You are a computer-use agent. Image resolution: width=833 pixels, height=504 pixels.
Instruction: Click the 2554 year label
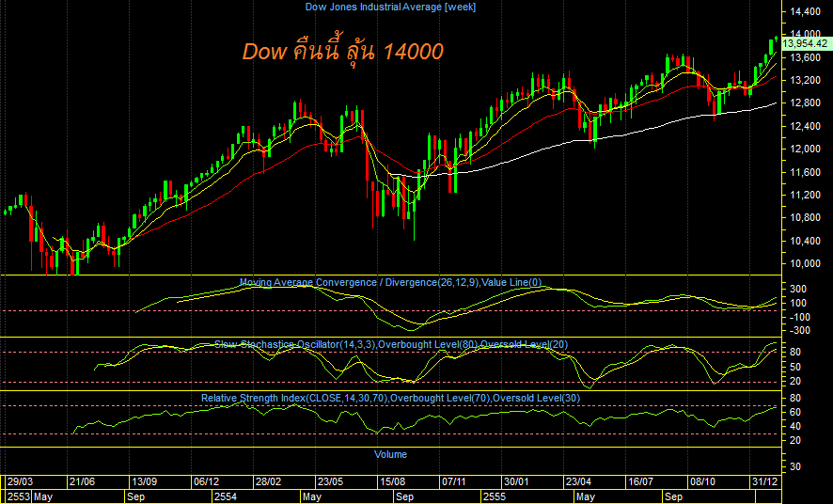226,497
